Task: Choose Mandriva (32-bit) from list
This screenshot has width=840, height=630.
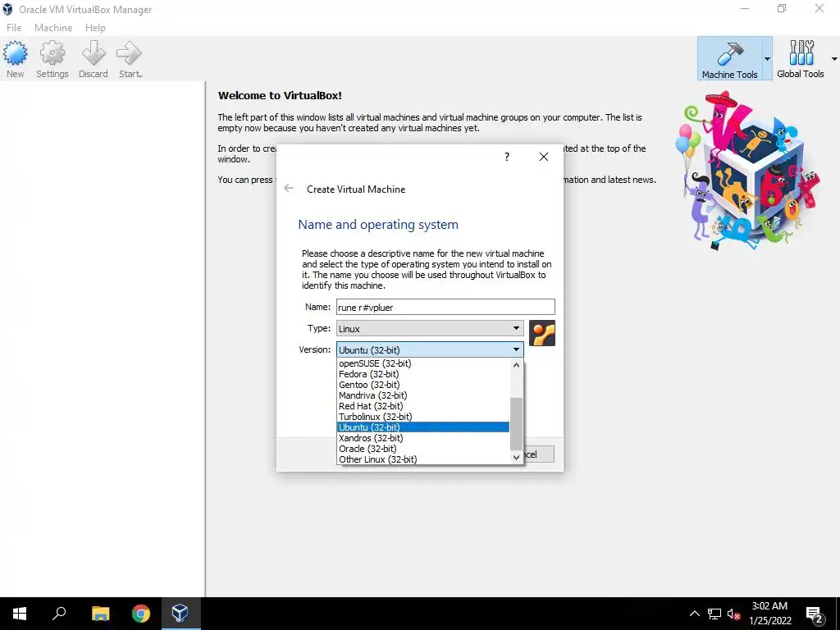Action: pos(423,395)
